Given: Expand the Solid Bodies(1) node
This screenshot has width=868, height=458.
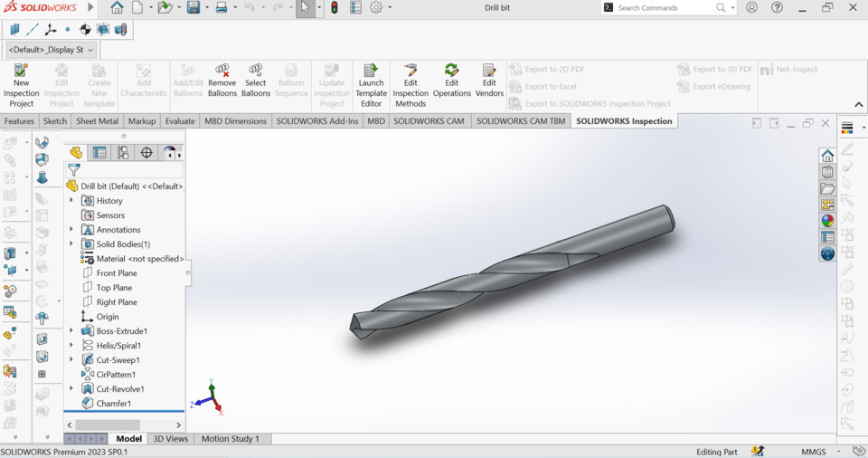Looking at the screenshot, I should click(x=71, y=243).
